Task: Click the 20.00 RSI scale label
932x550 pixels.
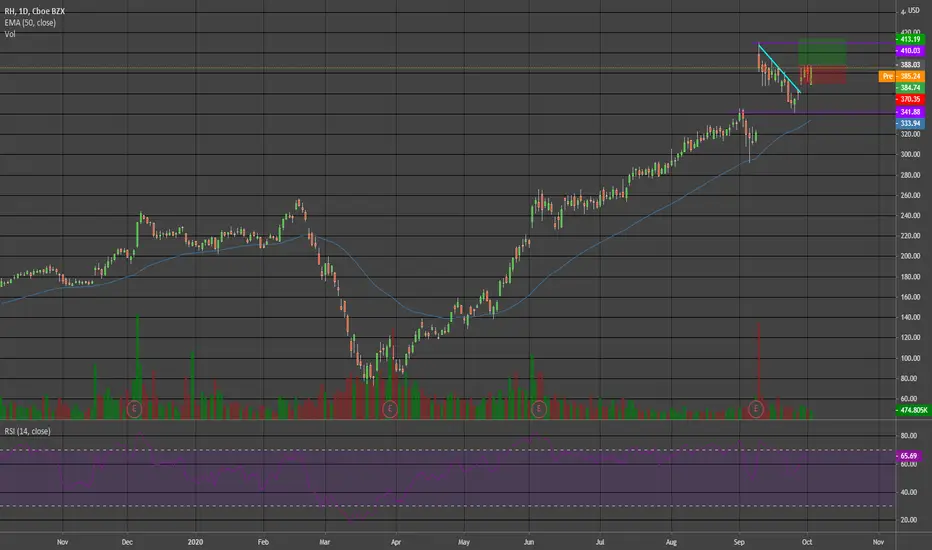Action: [x=909, y=520]
